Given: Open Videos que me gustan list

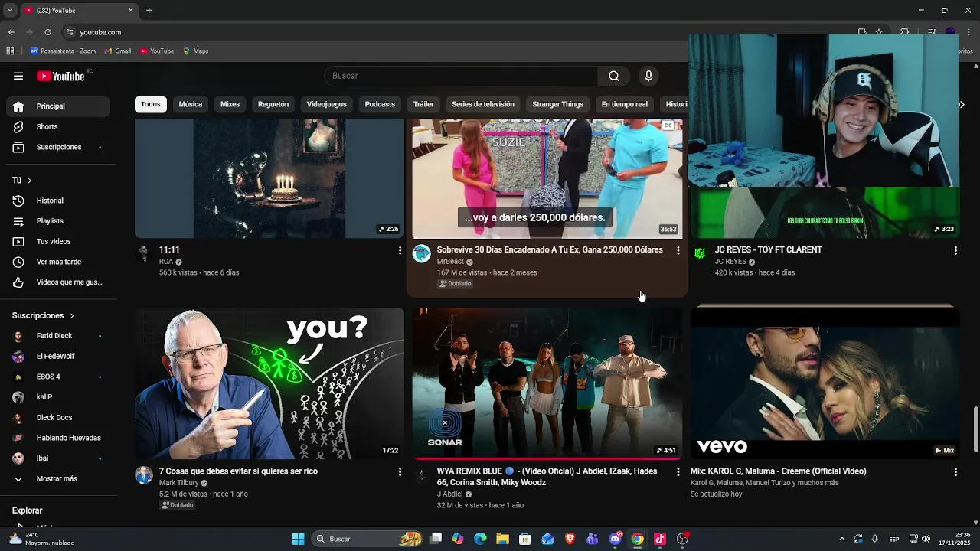Looking at the screenshot, I should (x=59, y=282).
